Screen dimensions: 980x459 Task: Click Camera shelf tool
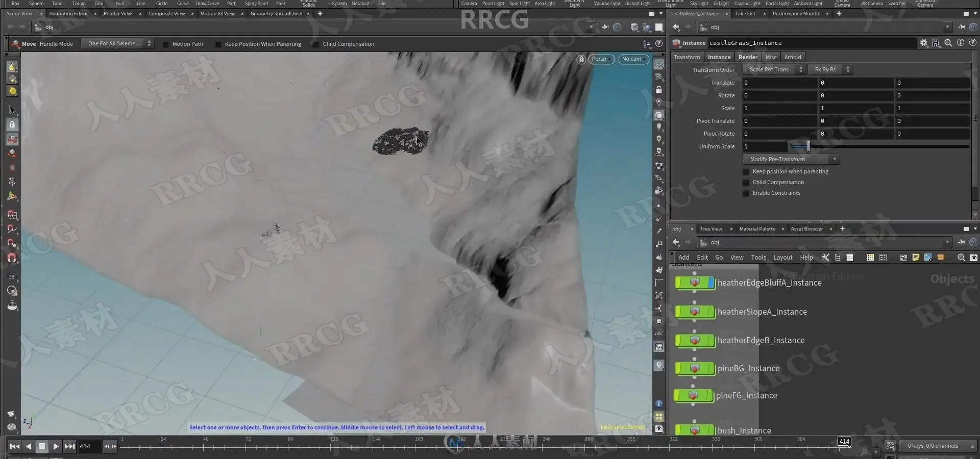pos(469,4)
